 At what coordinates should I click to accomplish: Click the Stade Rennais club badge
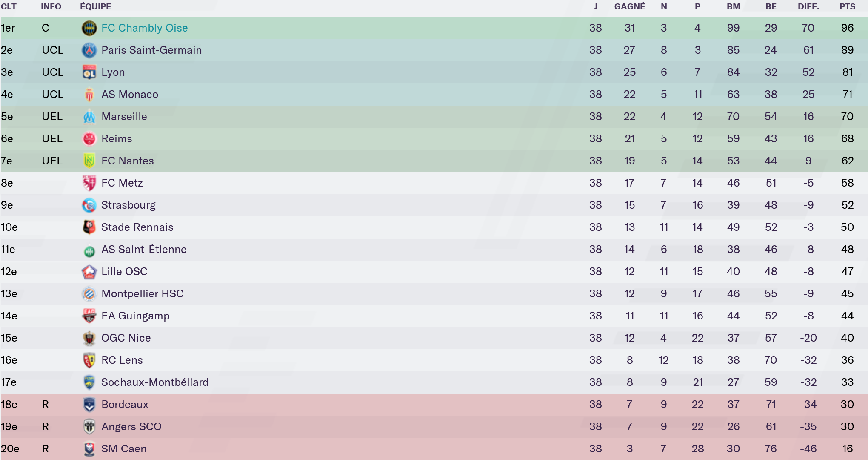(89, 227)
